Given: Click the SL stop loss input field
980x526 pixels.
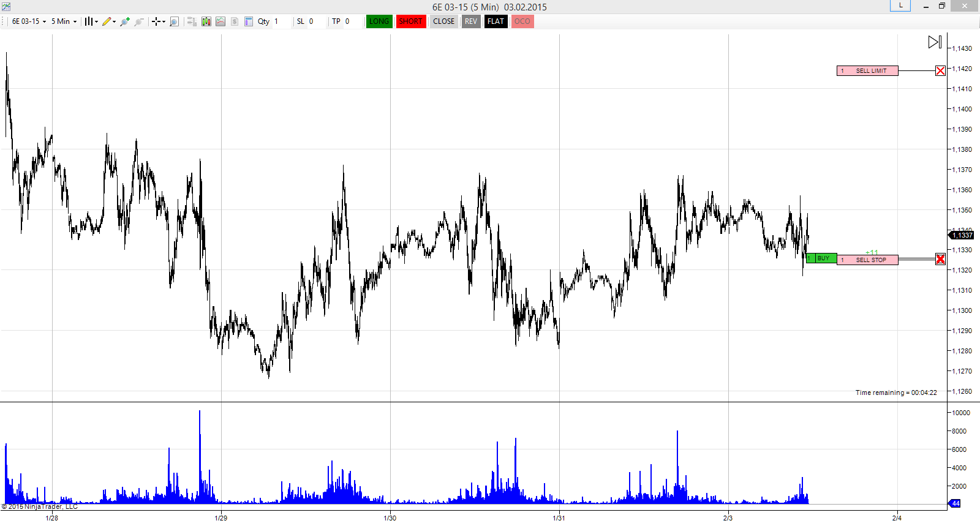Looking at the screenshot, I should 316,21.
